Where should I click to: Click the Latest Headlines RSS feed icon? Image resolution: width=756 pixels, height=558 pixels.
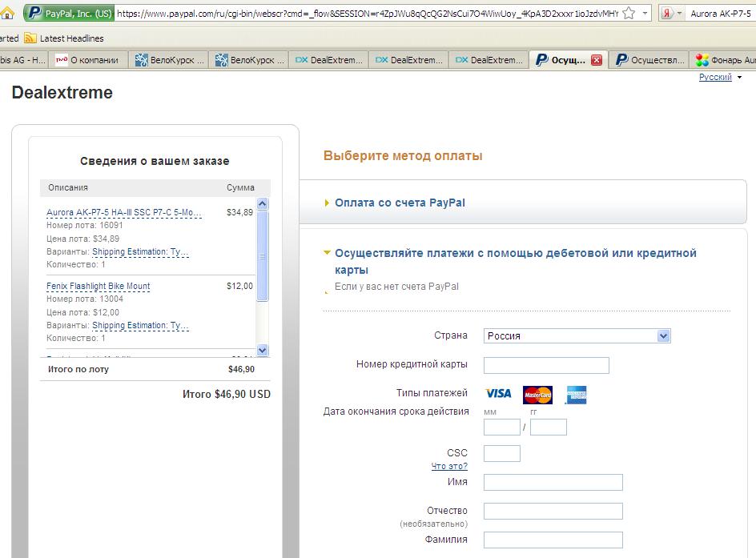pyautogui.click(x=30, y=38)
